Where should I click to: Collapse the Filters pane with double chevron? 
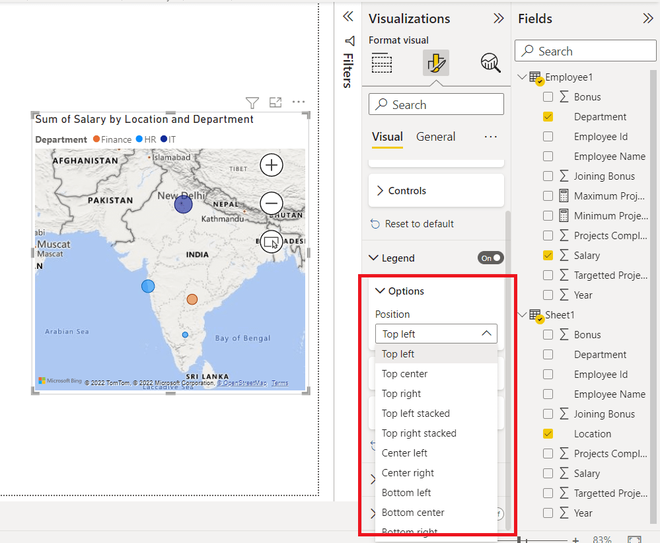pyautogui.click(x=348, y=16)
